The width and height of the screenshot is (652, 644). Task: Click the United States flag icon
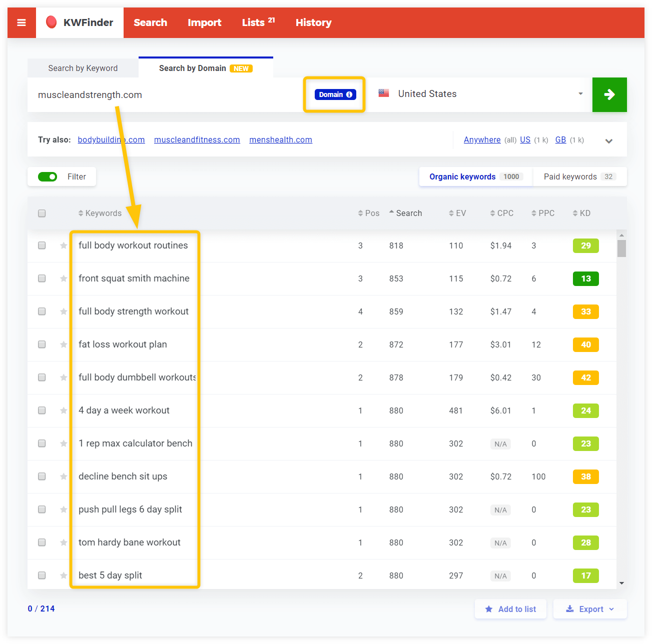click(384, 93)
